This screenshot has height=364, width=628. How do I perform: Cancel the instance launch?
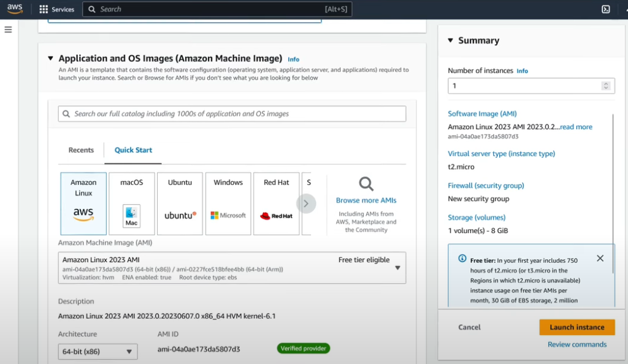pos(469,327)
